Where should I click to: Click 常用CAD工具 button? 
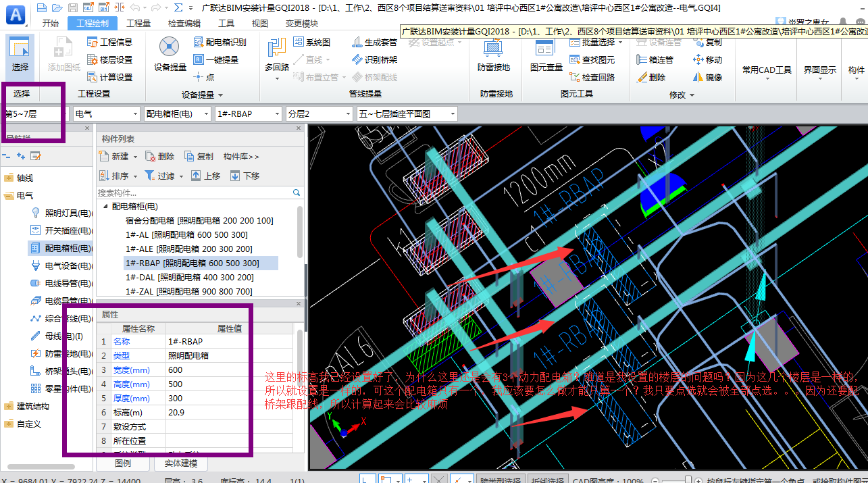[767, 70]
